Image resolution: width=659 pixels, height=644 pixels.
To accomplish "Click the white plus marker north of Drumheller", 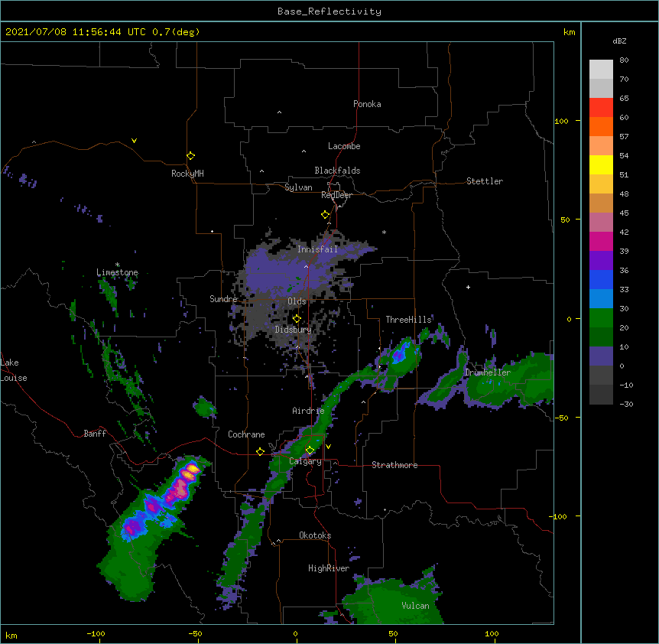I will (x=468, y=287).
